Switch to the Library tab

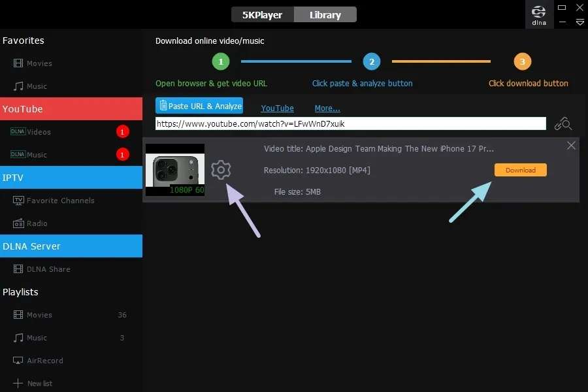pyautogui.click(x=325, y=14)
